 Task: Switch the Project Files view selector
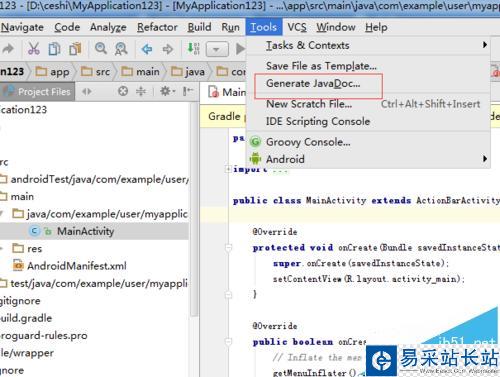click(38, 92)
